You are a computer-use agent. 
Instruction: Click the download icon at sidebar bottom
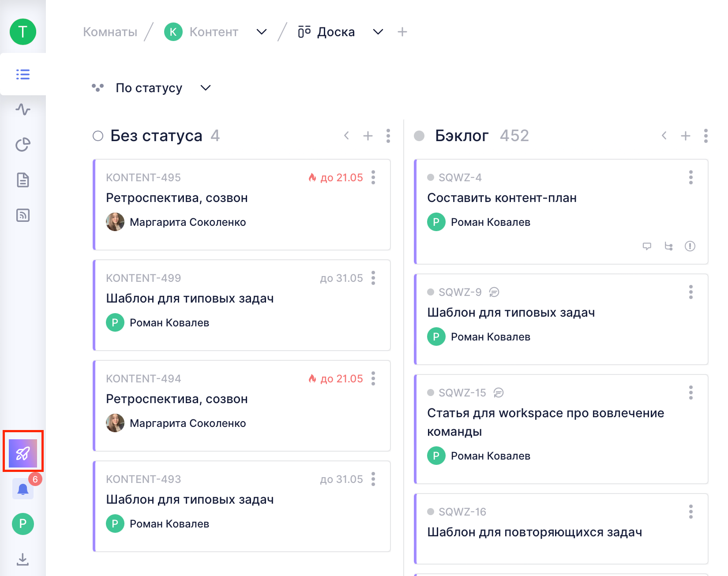pyautogui.click(x=23, y=559)
